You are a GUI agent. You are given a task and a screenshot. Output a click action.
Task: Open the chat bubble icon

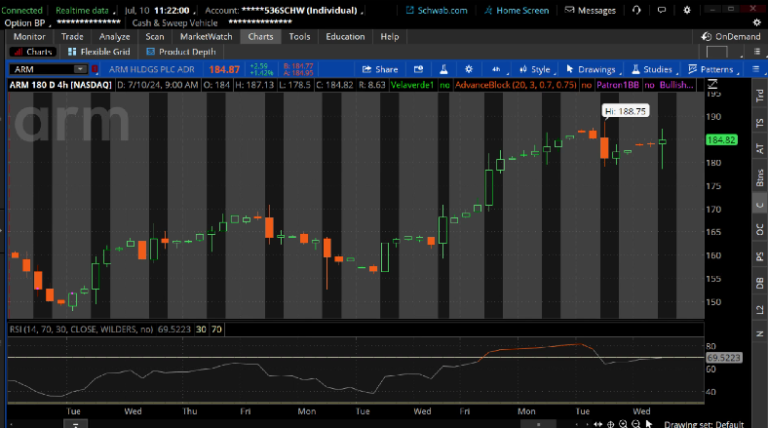[x=662, y=10]
